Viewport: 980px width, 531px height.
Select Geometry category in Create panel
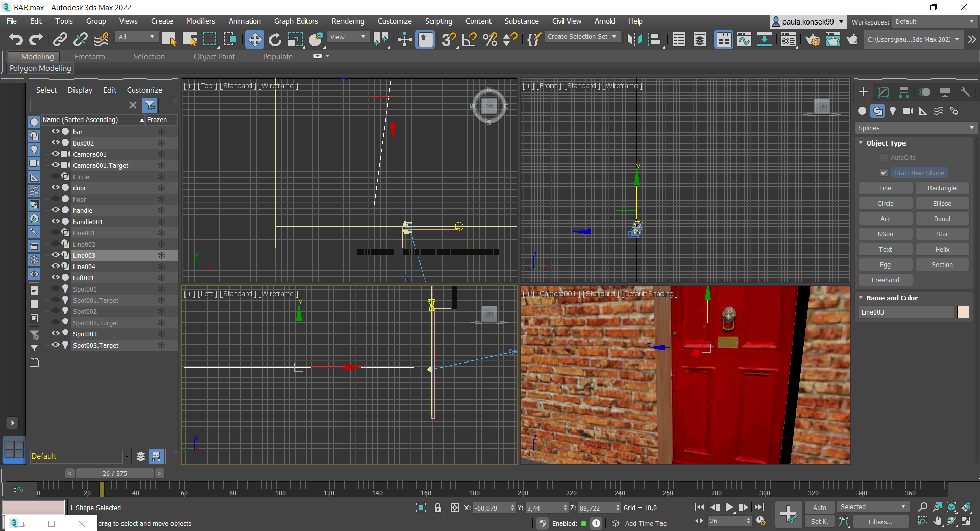click(862, 111)
